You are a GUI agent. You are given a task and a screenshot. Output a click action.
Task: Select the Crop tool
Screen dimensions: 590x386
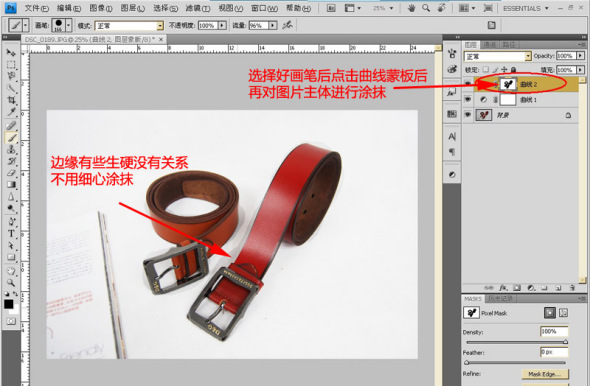[x=11, y=100]
